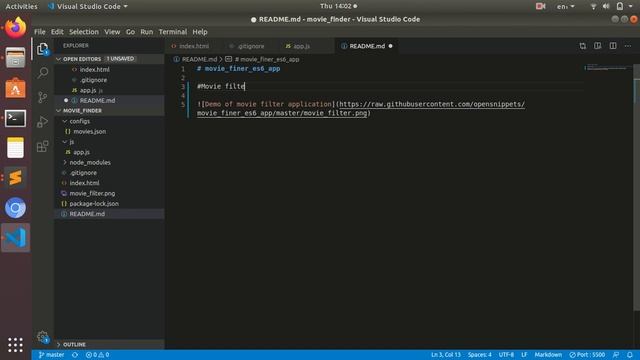Click the feedback icon in status bar
Image resolution: width=640 pixels, height=360 pixels.
tap(616, 355)
